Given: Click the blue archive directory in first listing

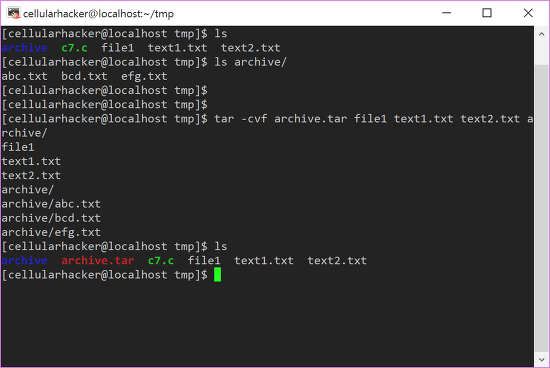Looking at the screenshot, I should (x=25, y=48).
